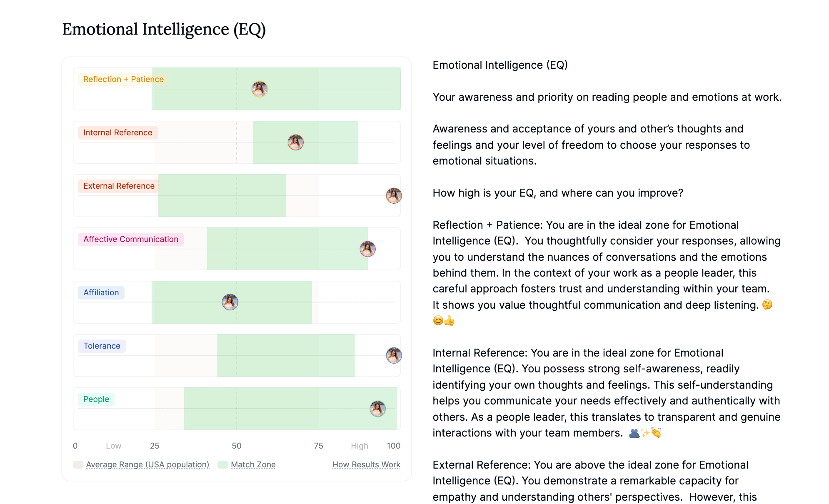The width and height of the screenshot is (829, 504).
Task: Click the avatar marker in Internal Reference row
Action: pyautogui.click(x=296, y=142)
